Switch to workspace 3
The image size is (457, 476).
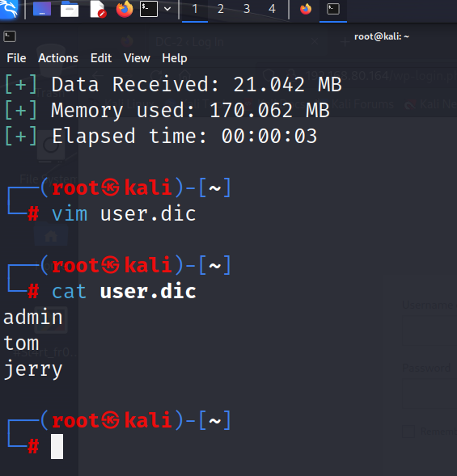(x=247, y=9)
